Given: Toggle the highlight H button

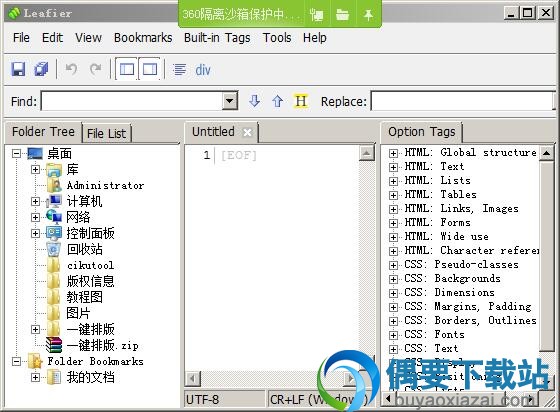Looking at the screenshot, I should (x=301, y=101).
